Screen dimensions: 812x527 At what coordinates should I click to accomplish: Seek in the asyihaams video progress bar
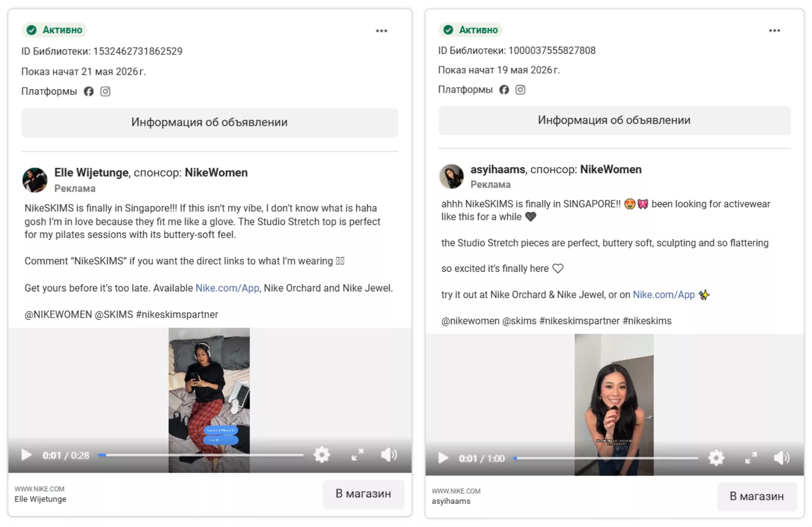click(606, 458)
